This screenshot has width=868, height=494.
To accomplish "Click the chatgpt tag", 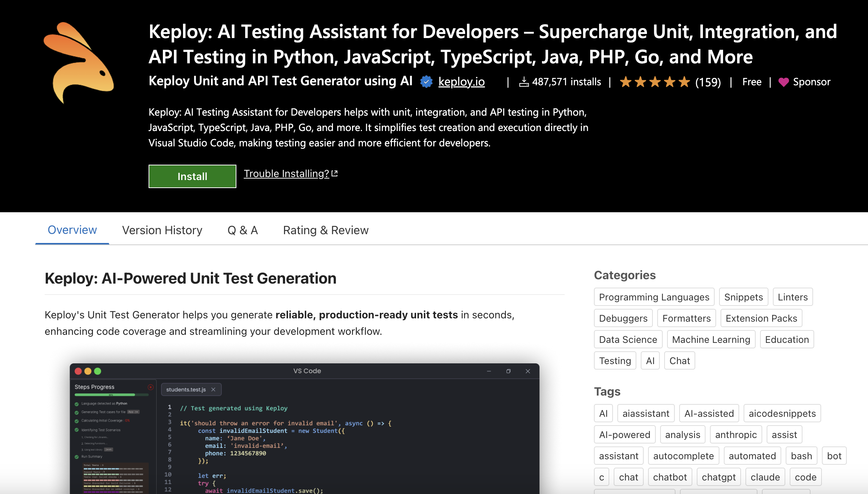I will (719, 477).
